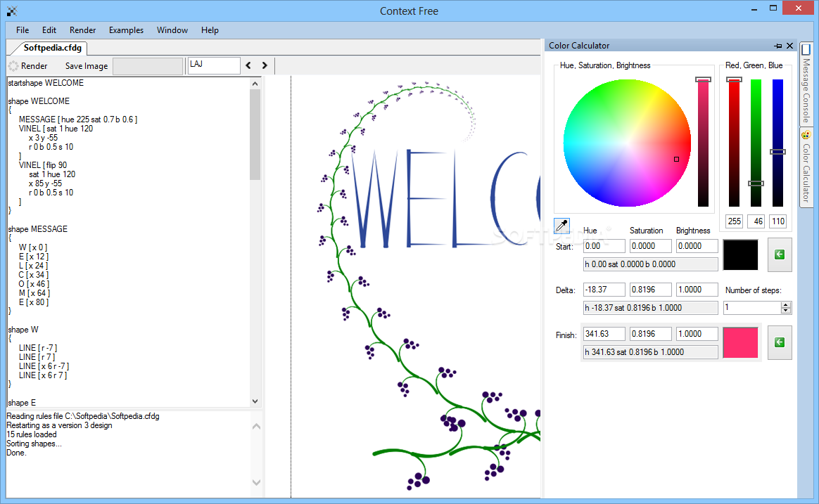Screen dimensions: 819x504
Task: Click the code editor scrollbar thumb
Action: coord(255,134)
